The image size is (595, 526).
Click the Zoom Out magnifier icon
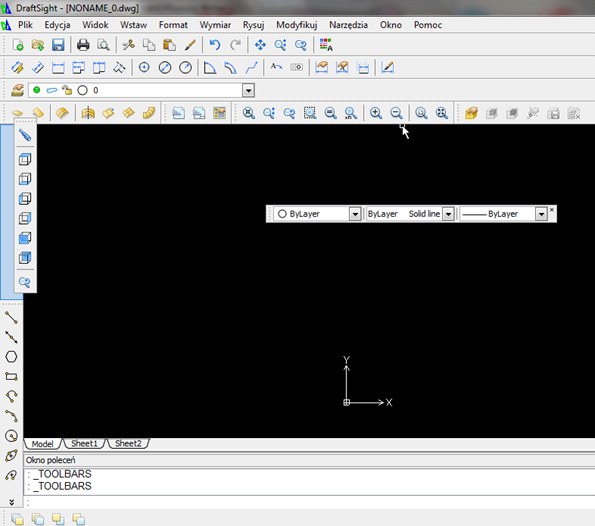pyautogui.click(x=396, y=113)
